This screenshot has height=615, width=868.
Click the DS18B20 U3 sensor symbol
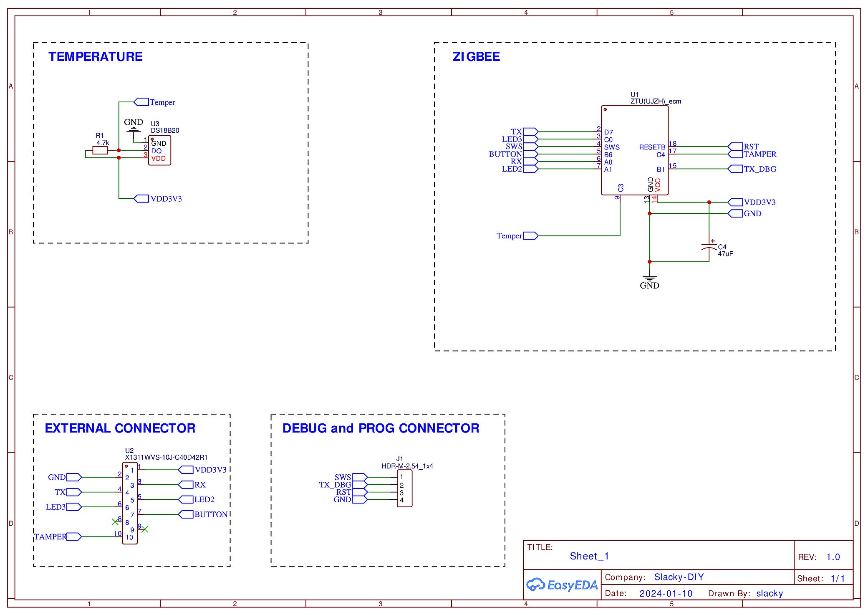(x=160, y=150)
